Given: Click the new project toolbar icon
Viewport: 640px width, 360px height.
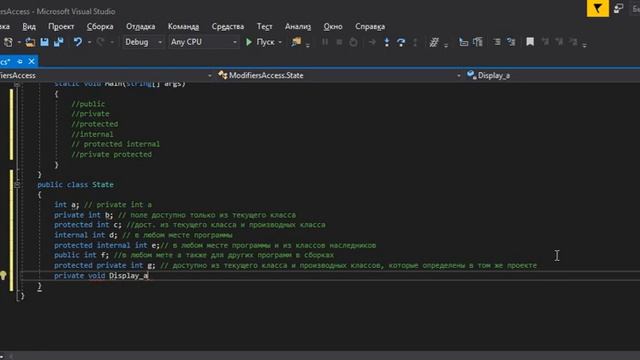Looking at the screenshot, I should click(8, 42).
